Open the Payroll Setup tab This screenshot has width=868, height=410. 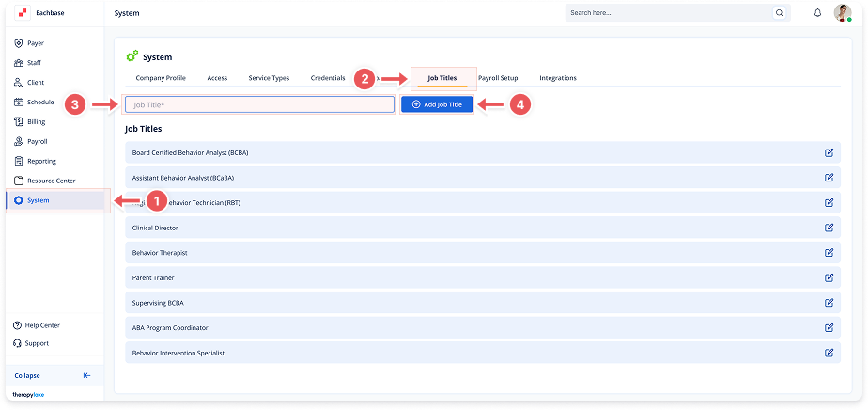498,78
